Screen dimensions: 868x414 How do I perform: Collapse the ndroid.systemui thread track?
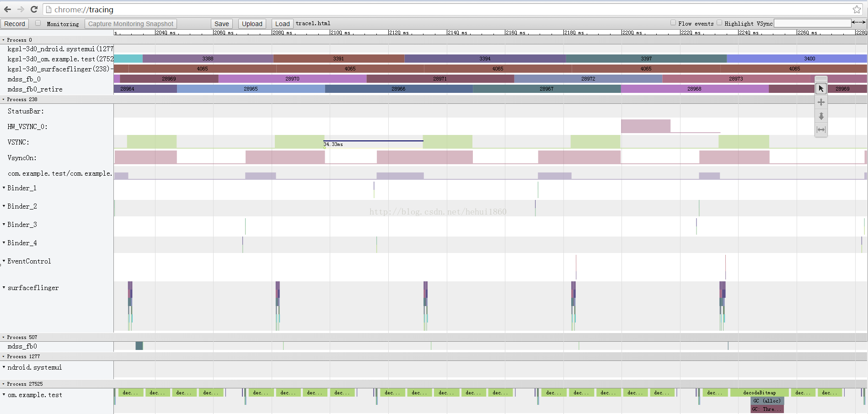click(4, 367)
